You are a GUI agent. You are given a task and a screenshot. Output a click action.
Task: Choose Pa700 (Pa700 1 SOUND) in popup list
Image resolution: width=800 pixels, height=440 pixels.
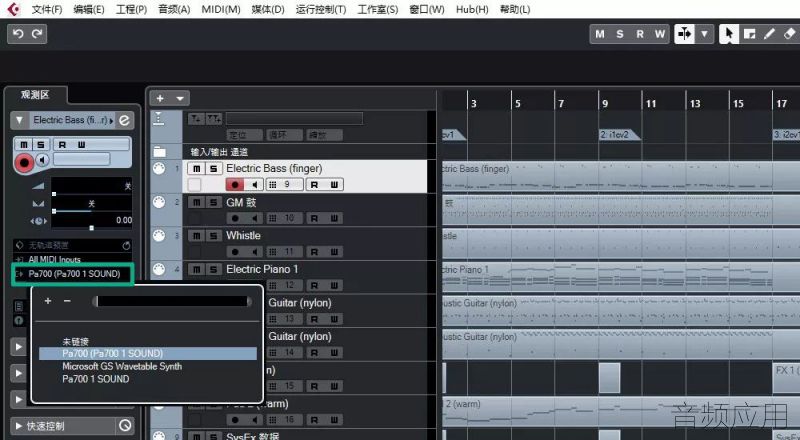click(148, 353)
